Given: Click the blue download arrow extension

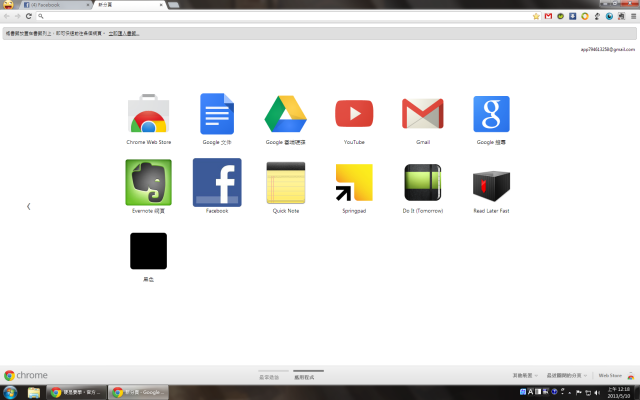Looking at the screenshot, I should point(573,16).
